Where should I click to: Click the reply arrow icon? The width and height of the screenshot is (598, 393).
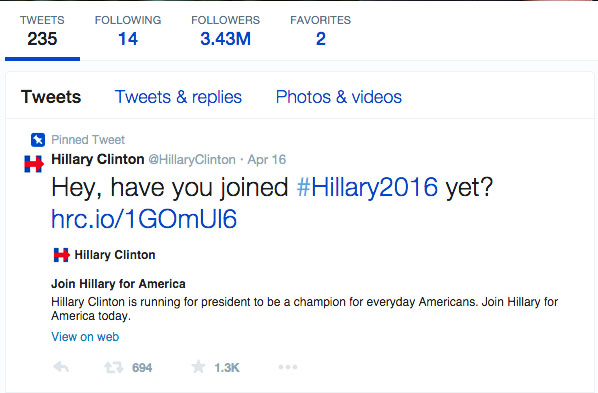(61, 367)
